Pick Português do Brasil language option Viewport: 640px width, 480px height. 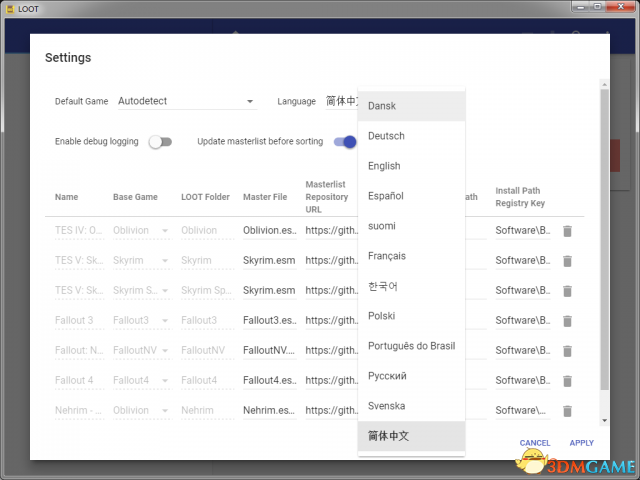(x=411, y=346)
